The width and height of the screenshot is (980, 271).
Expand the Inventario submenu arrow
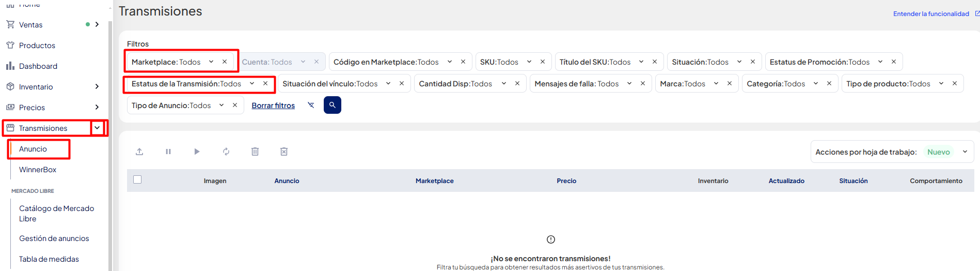click(97, 86)
